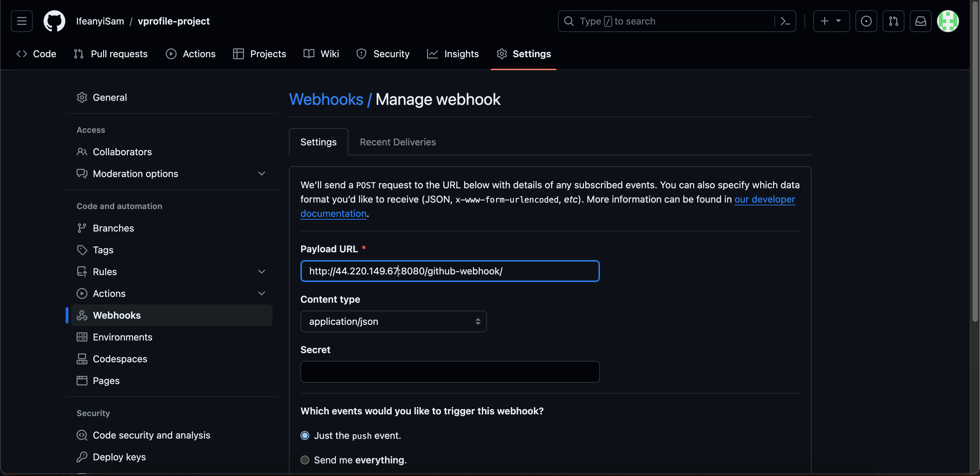
Task: Open the pull requests header icon
Action: [x=893, y=21]
